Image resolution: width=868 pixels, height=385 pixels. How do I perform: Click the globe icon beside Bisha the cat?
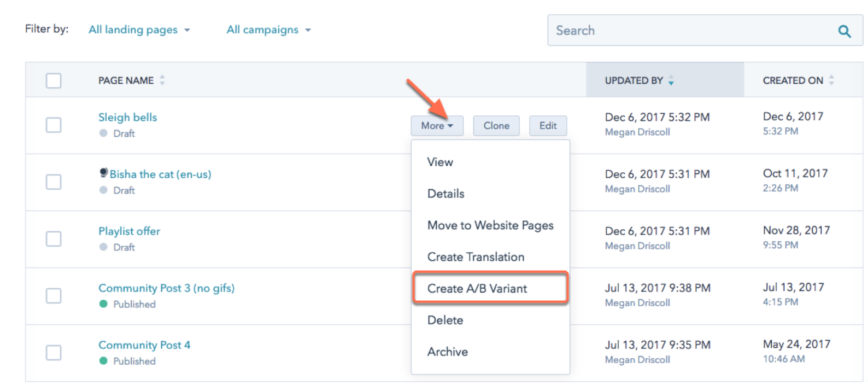pyautogui.click(x=103, y=173)
